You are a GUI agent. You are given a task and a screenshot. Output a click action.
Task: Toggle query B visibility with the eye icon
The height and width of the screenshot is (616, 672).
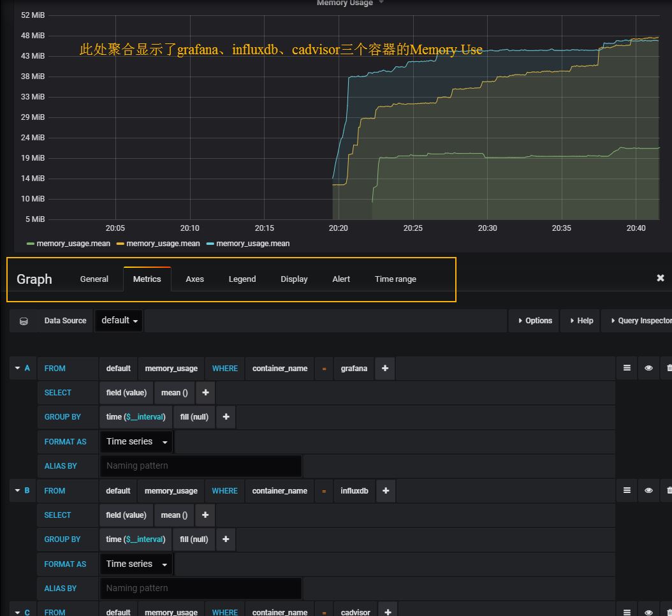point(648,490)
